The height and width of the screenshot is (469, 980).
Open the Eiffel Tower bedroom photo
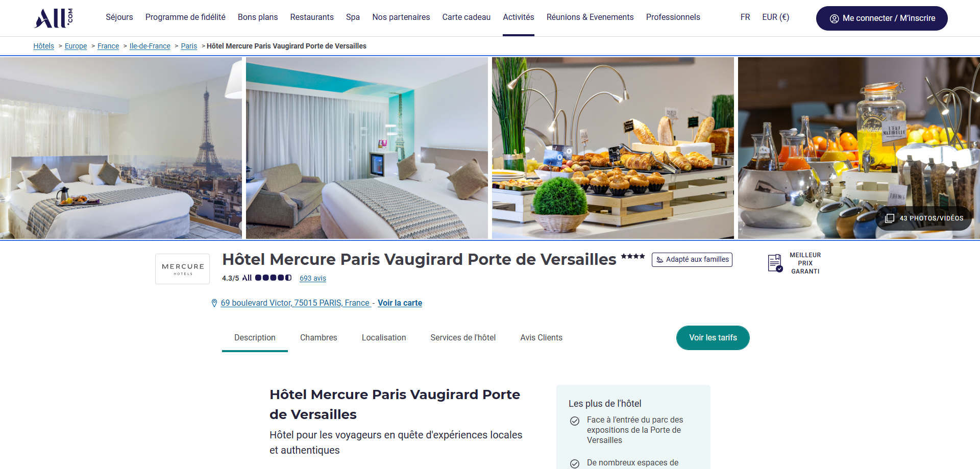point(121,148)
